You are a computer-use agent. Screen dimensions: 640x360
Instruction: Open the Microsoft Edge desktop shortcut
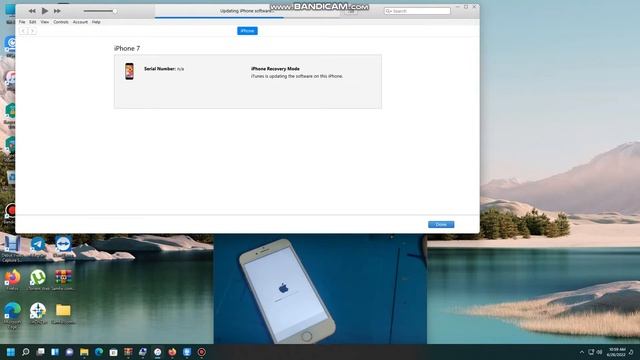13,315
